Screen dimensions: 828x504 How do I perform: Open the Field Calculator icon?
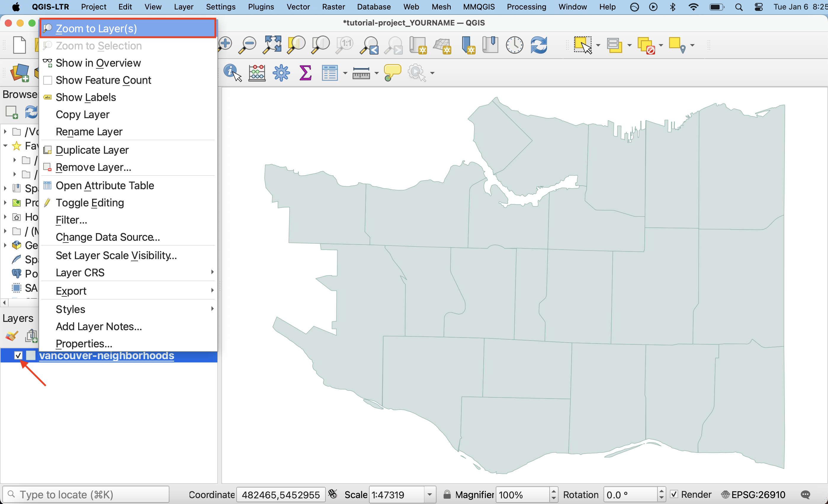pos(257,73)
